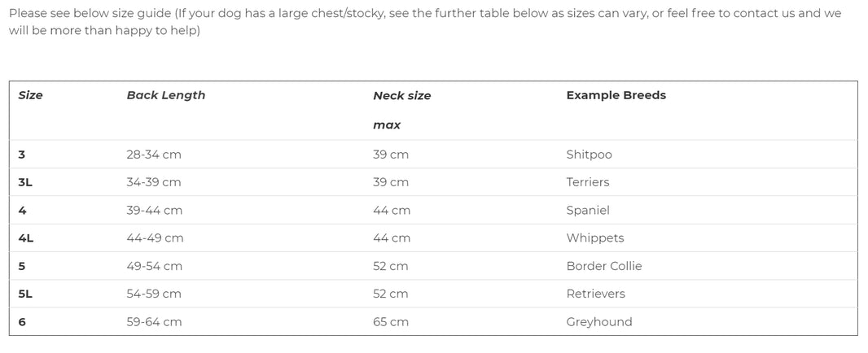Select the Border Collie breed cell
The height and width of the screenshot is (353, 868).
603,266
